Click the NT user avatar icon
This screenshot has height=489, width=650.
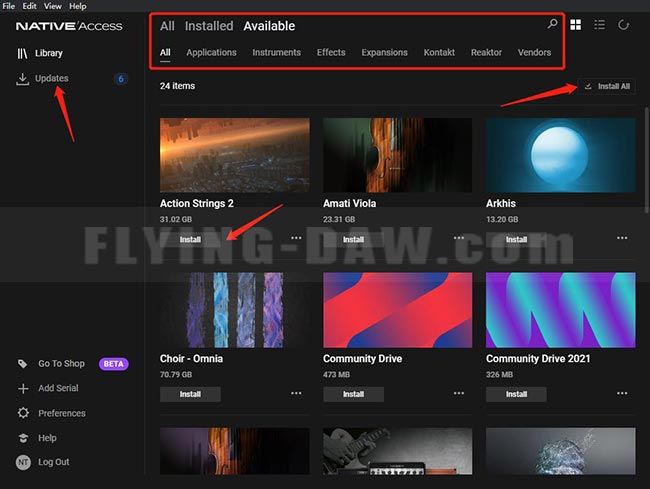(23, 462)
